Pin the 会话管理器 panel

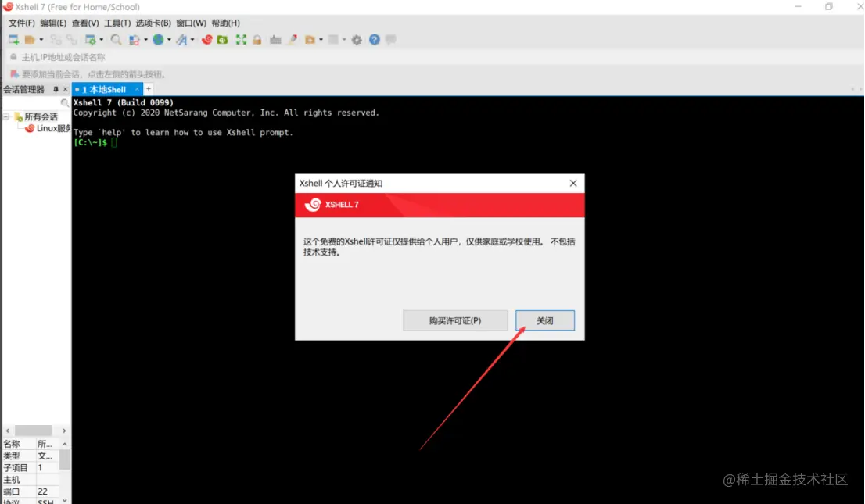click(56, 89)
